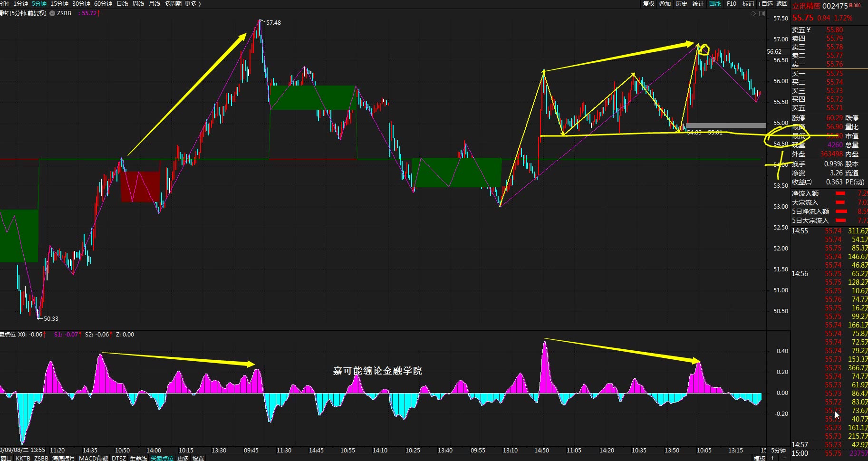Click the gray price marker bar
The height and width of the screenshot is (461, 868).
point(726,125)
